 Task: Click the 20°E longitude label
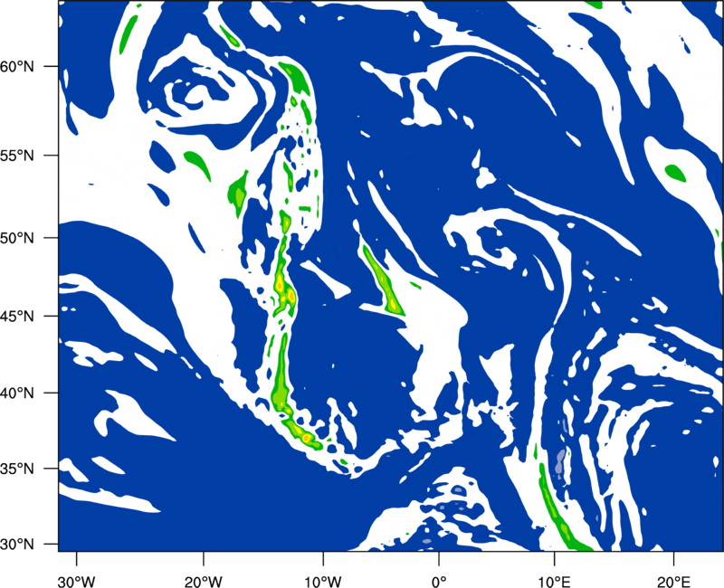coord(673,582)
